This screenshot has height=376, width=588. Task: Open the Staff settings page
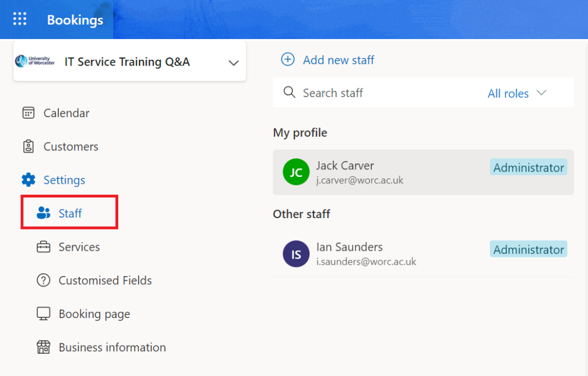pos(69,212)
